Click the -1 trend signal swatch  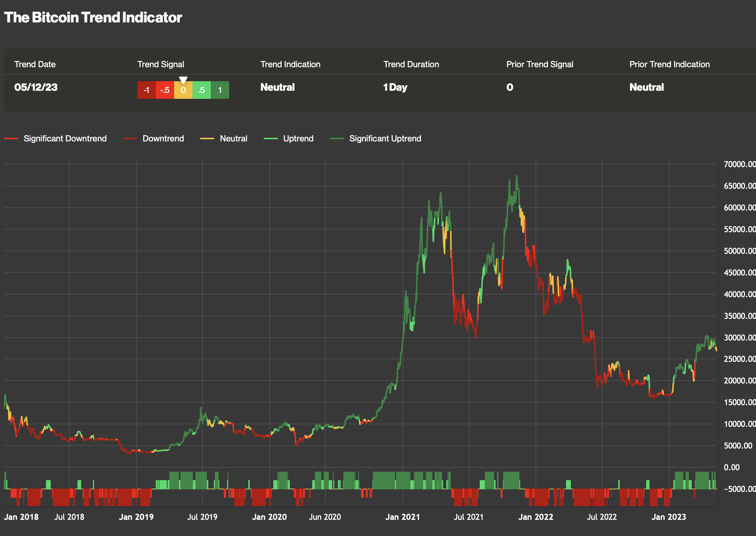(146, 90)
